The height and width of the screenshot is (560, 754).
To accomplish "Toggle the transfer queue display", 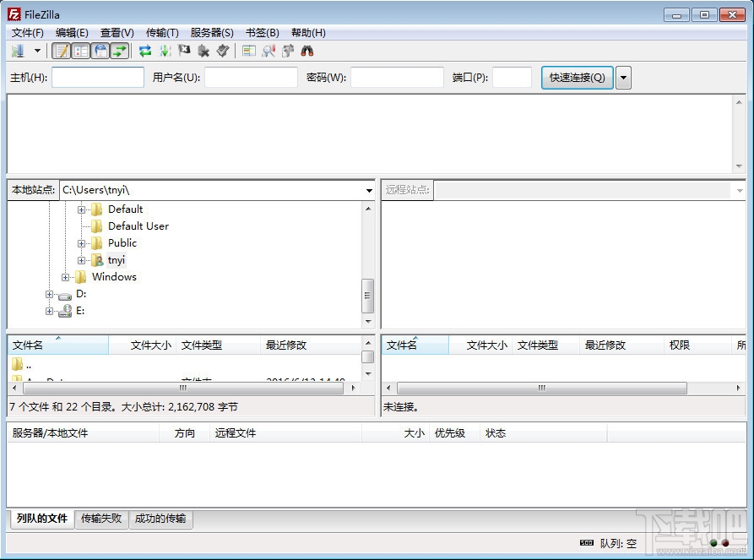I will tap(120, 51).
